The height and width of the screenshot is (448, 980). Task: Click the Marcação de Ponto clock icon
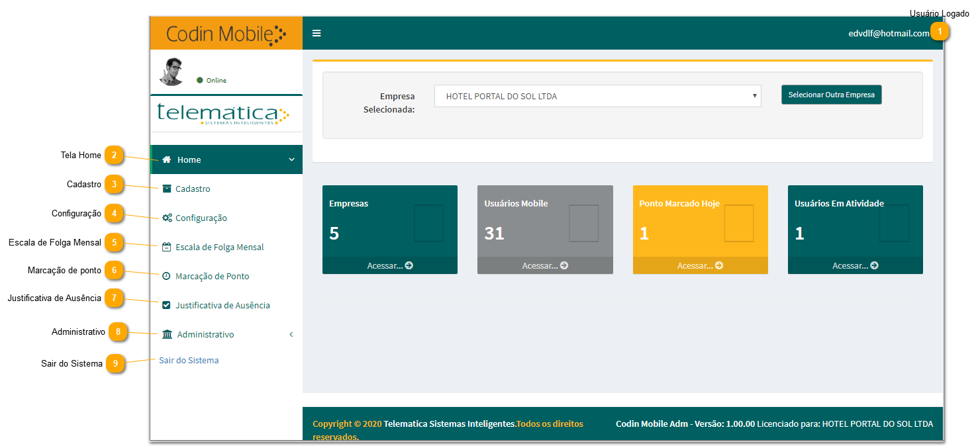166,276
